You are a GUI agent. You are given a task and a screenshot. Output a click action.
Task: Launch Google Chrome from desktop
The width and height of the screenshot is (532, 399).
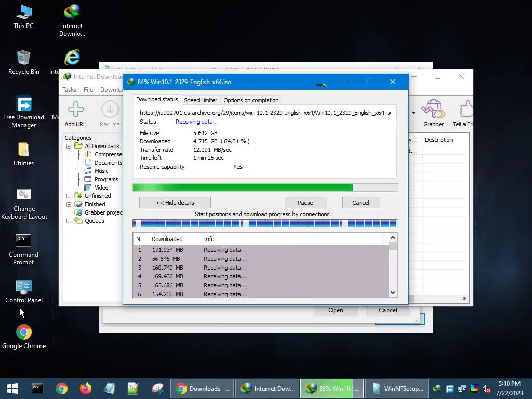point(24,337)
